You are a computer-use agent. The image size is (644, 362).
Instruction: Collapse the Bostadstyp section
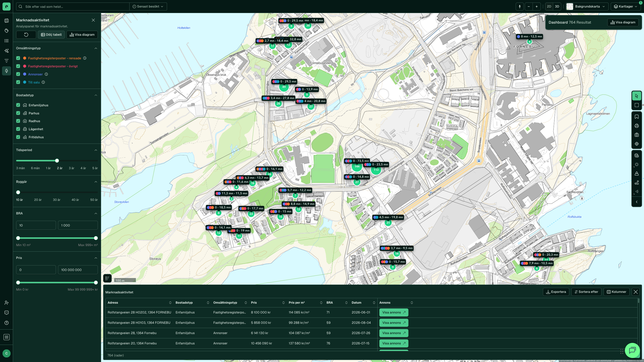tap(96, 95)
